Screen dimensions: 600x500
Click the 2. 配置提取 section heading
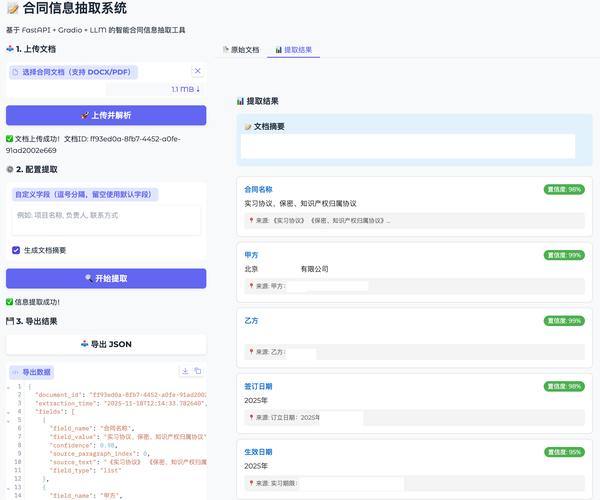tap(32, 169)
